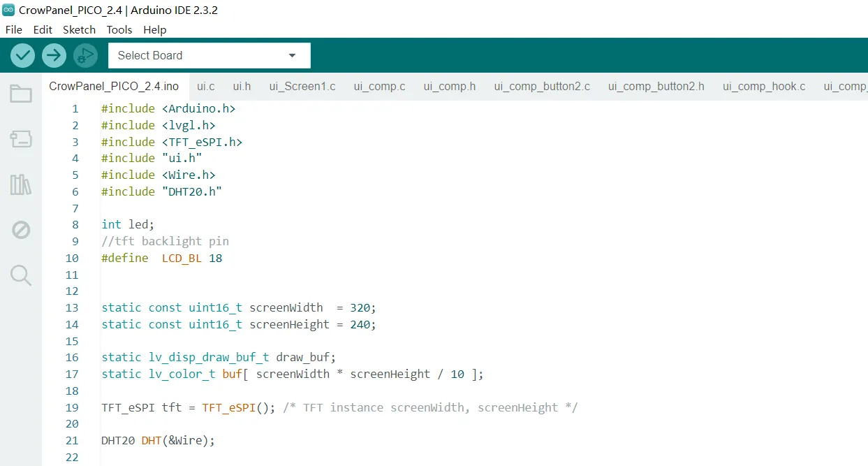
Task: Click the Verify checkmark button
Action: [x=23, y=55]
